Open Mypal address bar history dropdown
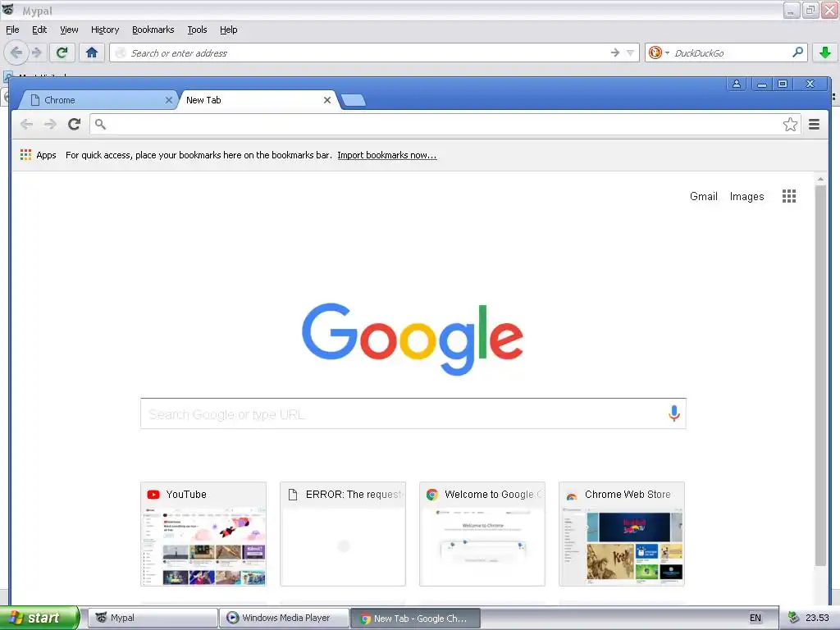 pos(631,52)
